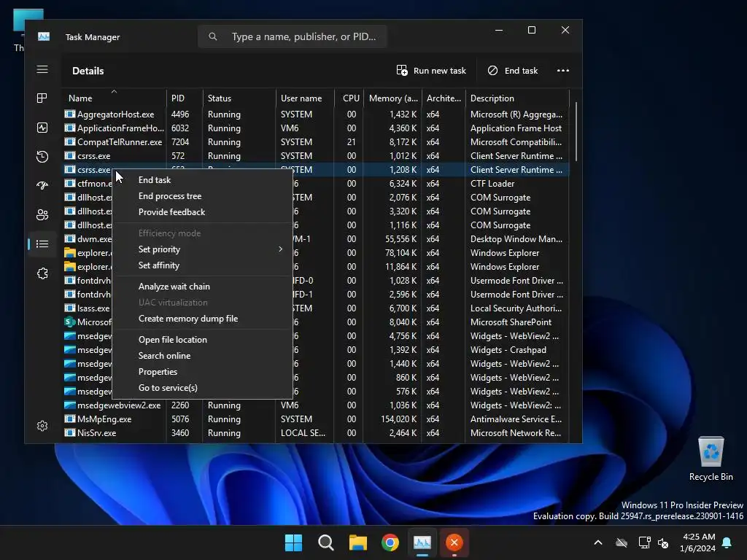Go to the Processes page icon
The image size is (747, 560).
click(x=42, y=98)
